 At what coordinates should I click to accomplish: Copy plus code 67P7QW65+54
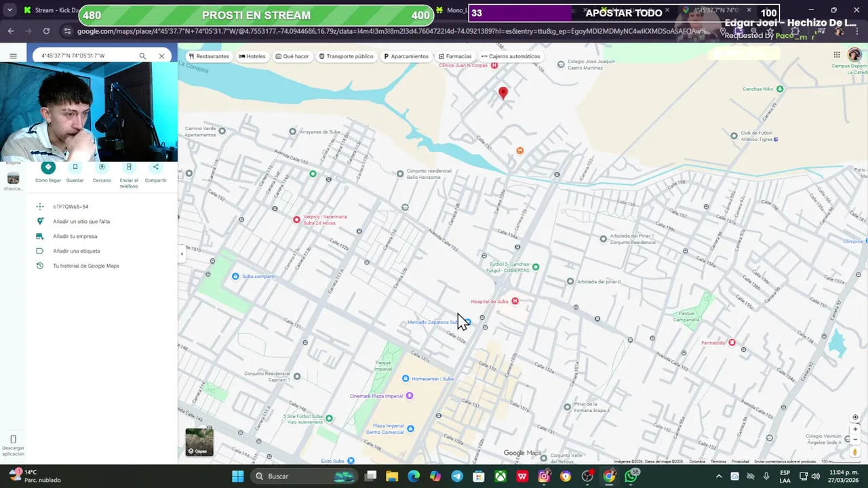tap(71, 207)
